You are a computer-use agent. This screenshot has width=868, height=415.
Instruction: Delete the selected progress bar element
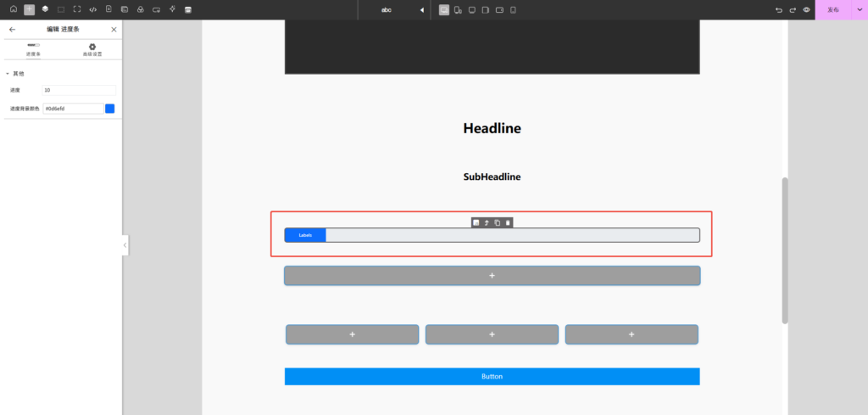click(x=508, y=222)
